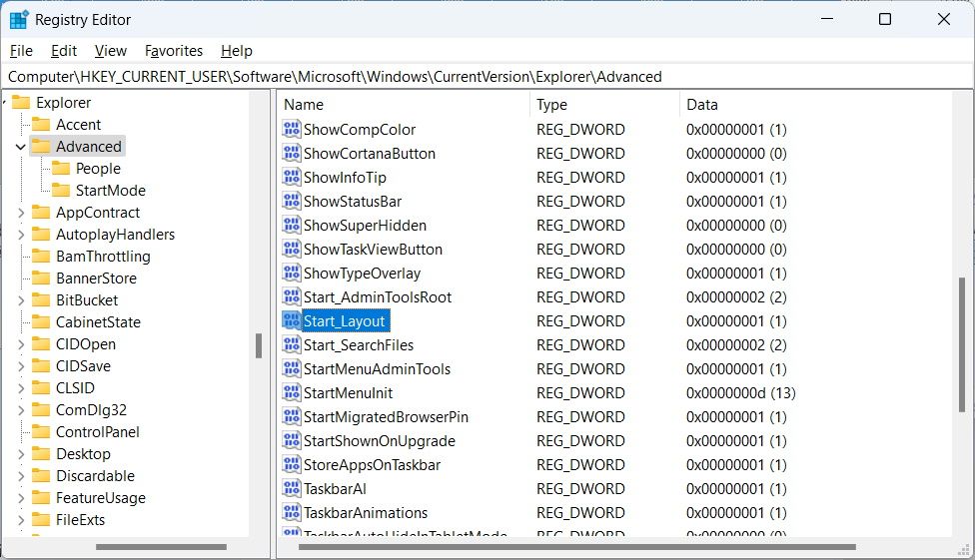Click the folder icon of the CabinetState key
975x560 pixels.
coord(41,321)
